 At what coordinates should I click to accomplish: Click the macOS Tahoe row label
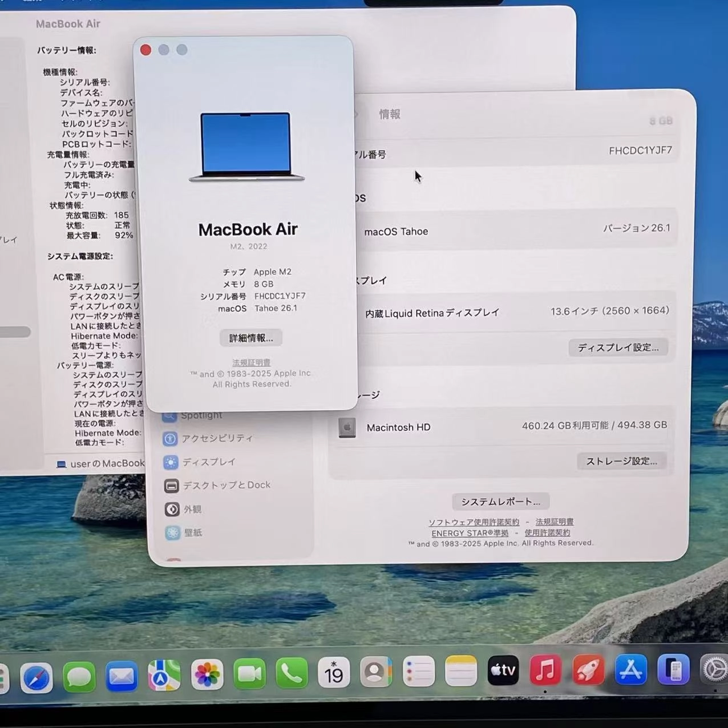(396, 232)
